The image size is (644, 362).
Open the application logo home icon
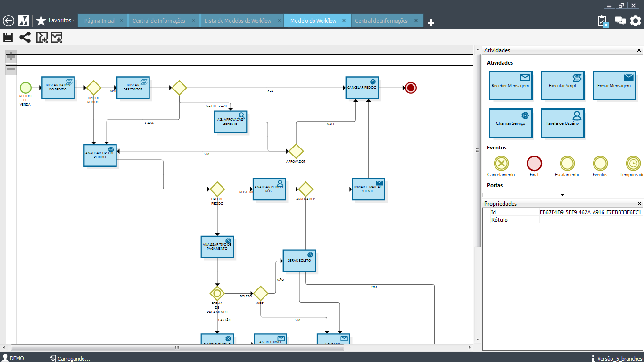click(x=24, y=21)
